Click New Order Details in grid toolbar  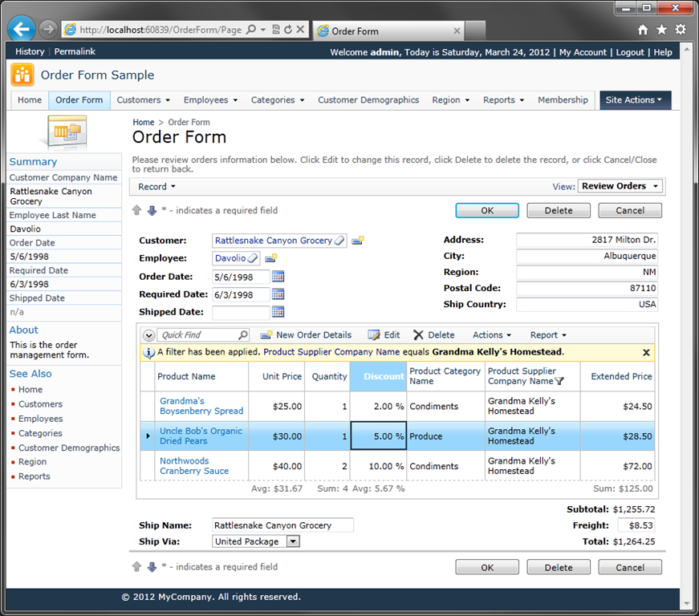tap(306, 335)
